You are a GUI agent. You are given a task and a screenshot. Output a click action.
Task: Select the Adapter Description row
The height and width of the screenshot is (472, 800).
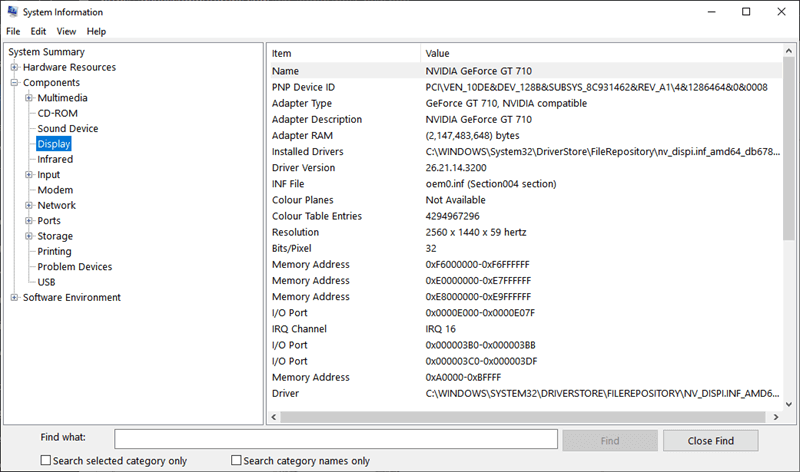tap(524, 119)
